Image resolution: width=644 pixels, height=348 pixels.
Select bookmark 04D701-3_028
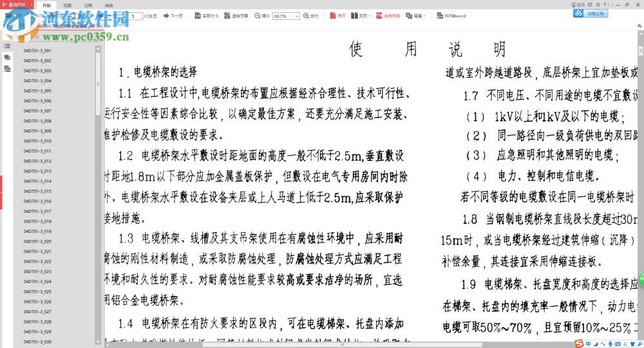point(37,322)
